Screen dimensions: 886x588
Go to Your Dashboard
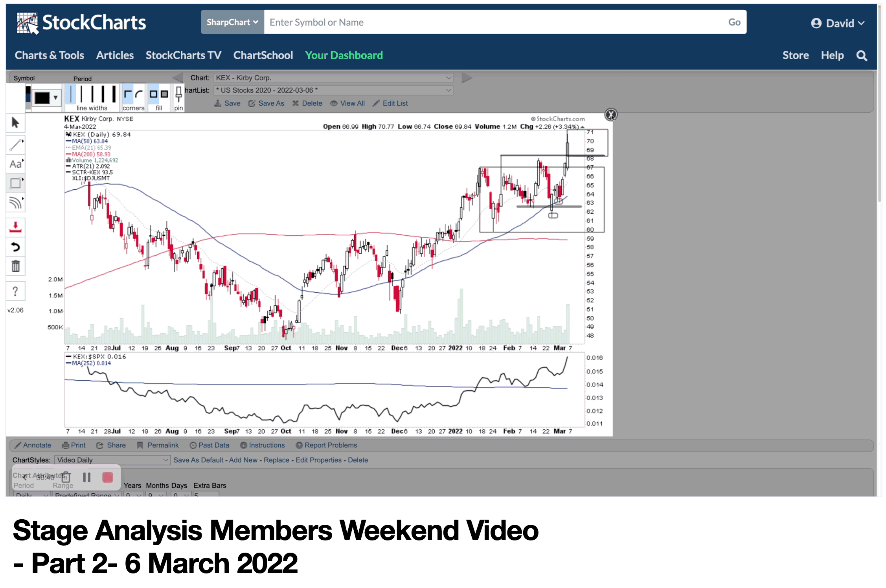tap(344, 55)
